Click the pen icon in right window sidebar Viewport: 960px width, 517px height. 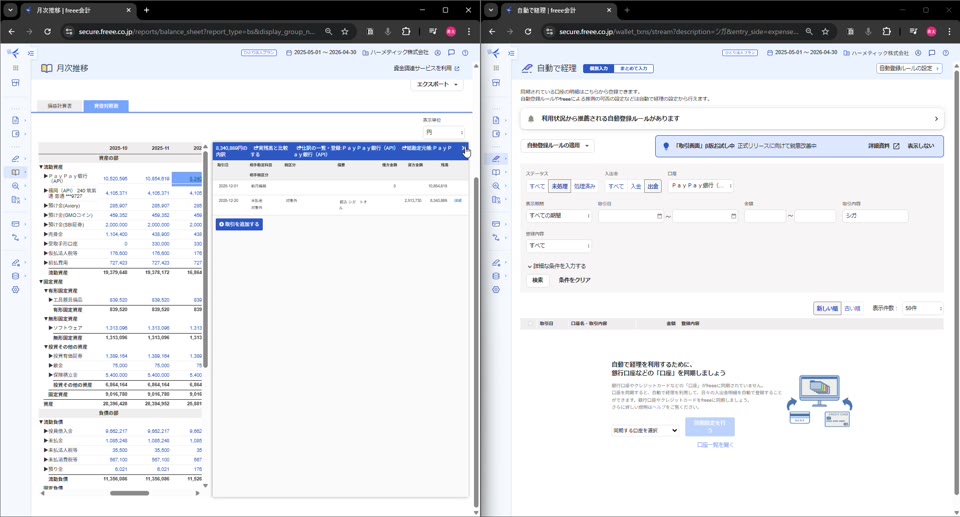click(x=496, y=159)
